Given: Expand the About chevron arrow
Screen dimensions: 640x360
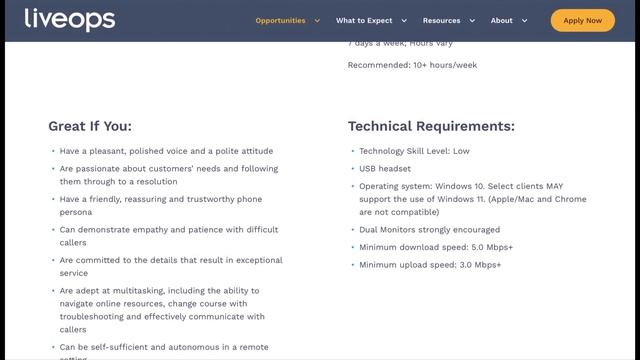Looking at the screenshot, I should 524,21.
